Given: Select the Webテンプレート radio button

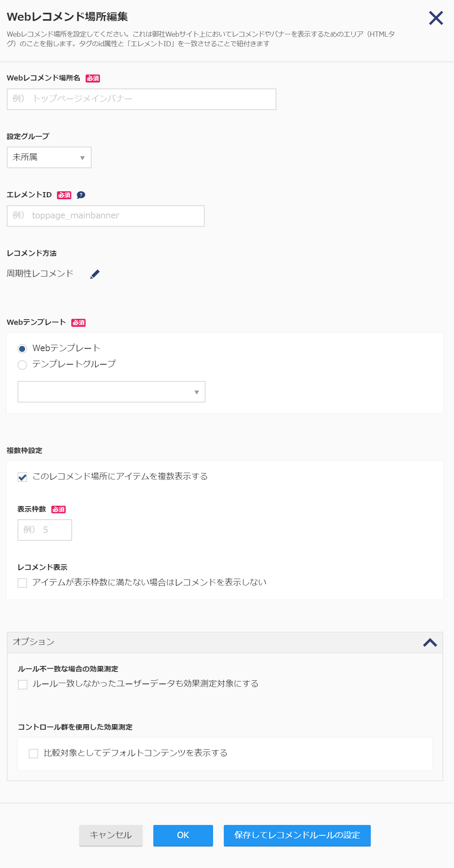Looking at the screenshot, I should (x=22, y=349).
